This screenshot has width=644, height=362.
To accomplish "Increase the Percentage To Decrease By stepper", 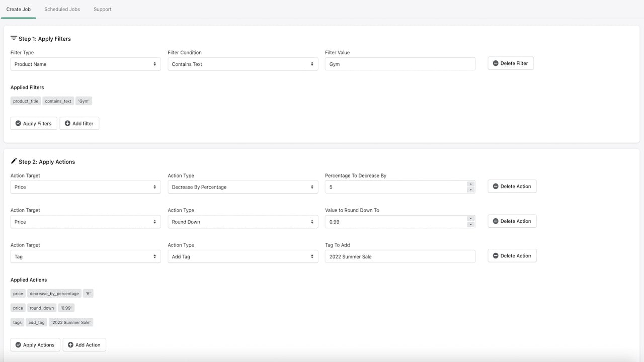I will click(x=471, y=184).
